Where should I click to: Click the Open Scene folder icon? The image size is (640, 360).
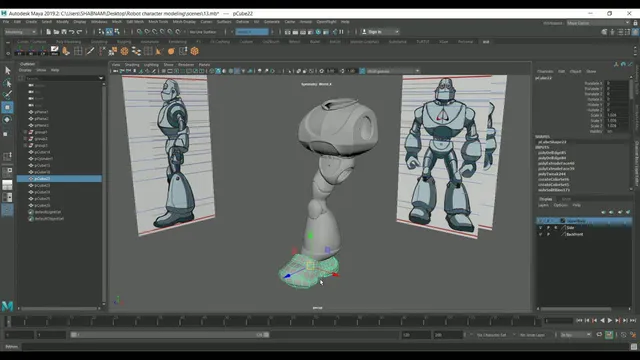pyautogui.click(x=56, y=32)
